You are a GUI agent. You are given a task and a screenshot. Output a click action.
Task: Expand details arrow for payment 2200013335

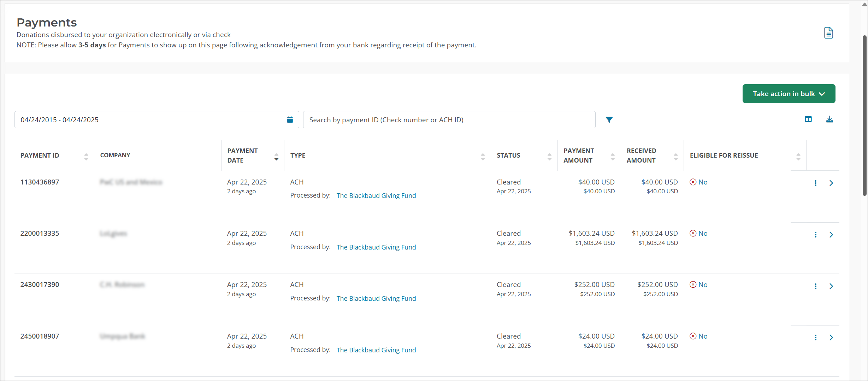point(831,235)
